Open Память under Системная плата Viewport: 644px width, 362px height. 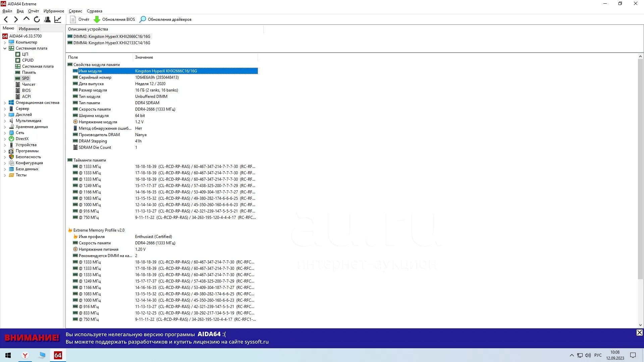[29, 72]
